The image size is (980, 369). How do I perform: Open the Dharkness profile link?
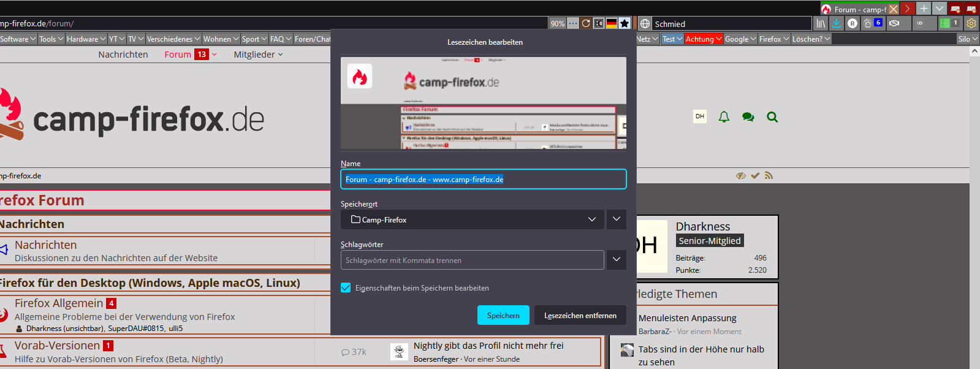point(703,226)
